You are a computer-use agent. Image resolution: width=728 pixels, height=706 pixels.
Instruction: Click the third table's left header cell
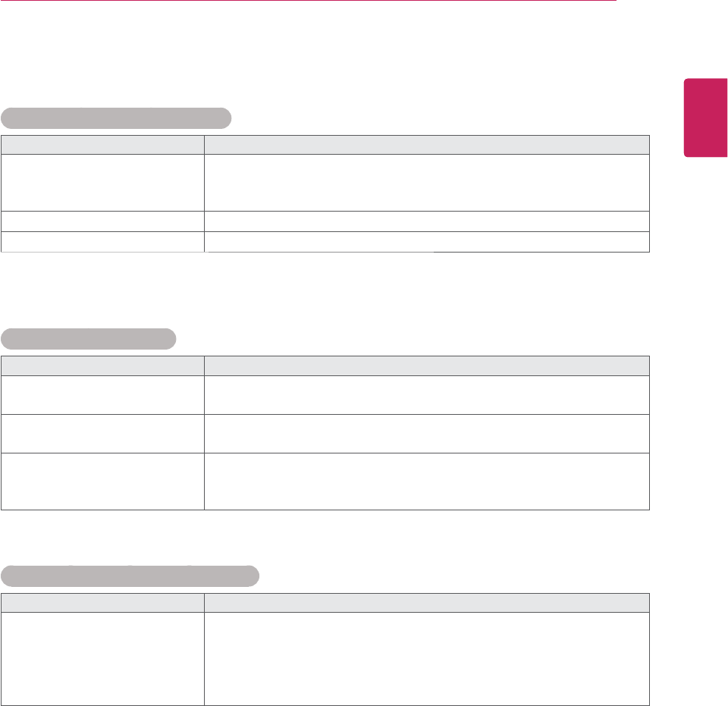103,602
